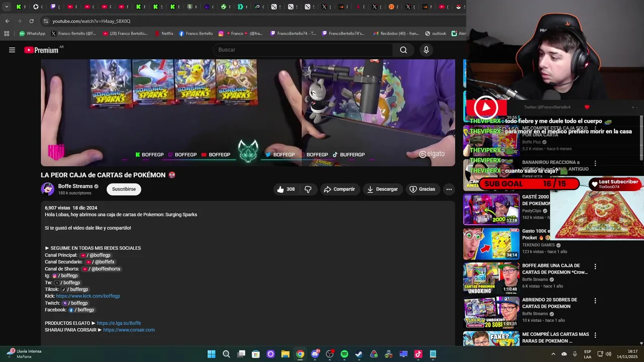The height and width of the screenshot is (362, 644).
Task: Open the YouTube hamburger guide menu
Action: [x=12, y=50]
